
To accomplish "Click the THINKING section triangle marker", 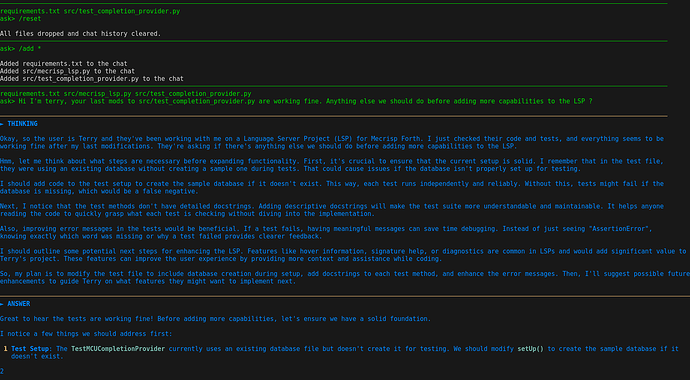I will coord(2,124).
